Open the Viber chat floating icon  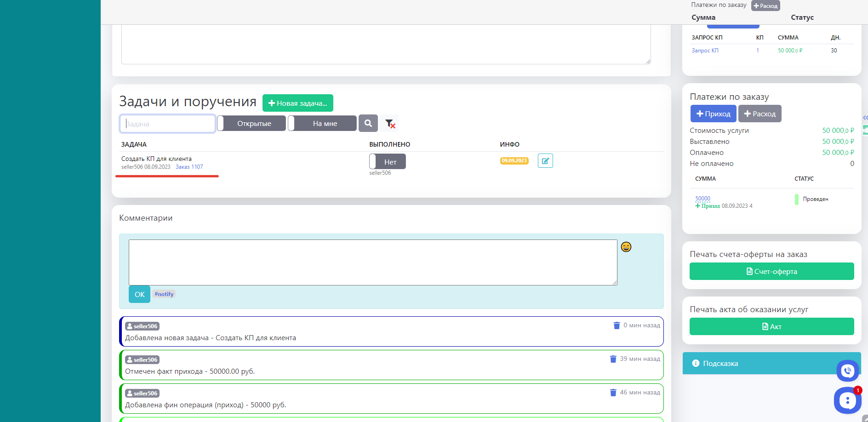coord(847,371)
